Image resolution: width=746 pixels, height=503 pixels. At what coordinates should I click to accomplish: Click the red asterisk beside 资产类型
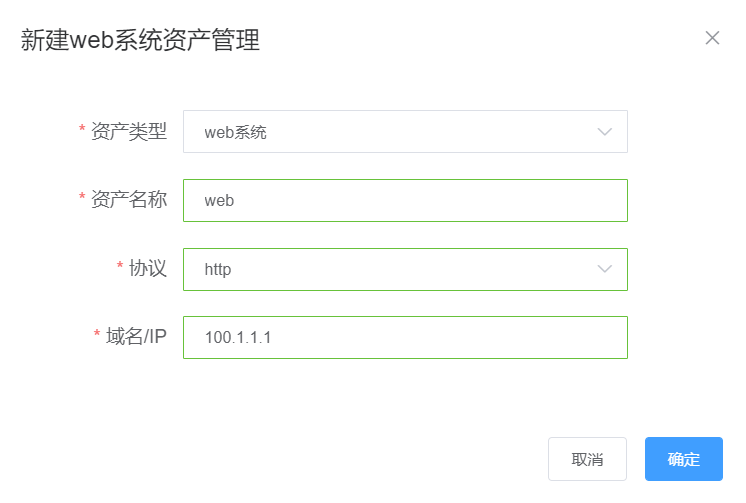(82, 132)
